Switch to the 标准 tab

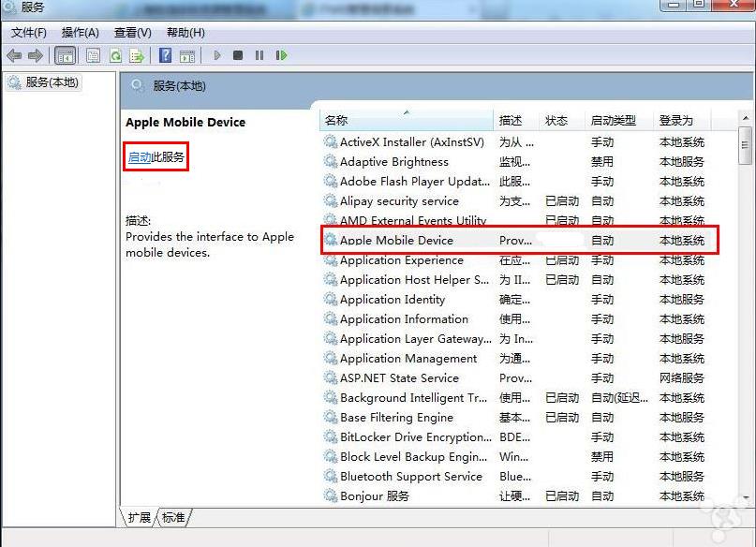point(174,517)
